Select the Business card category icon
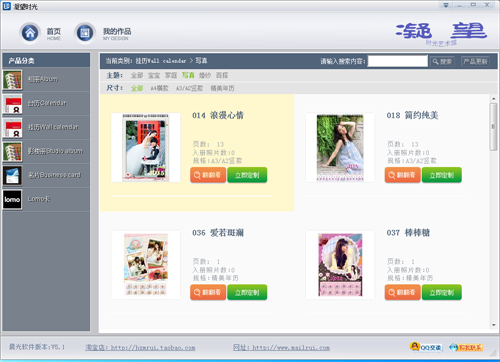 12,176
